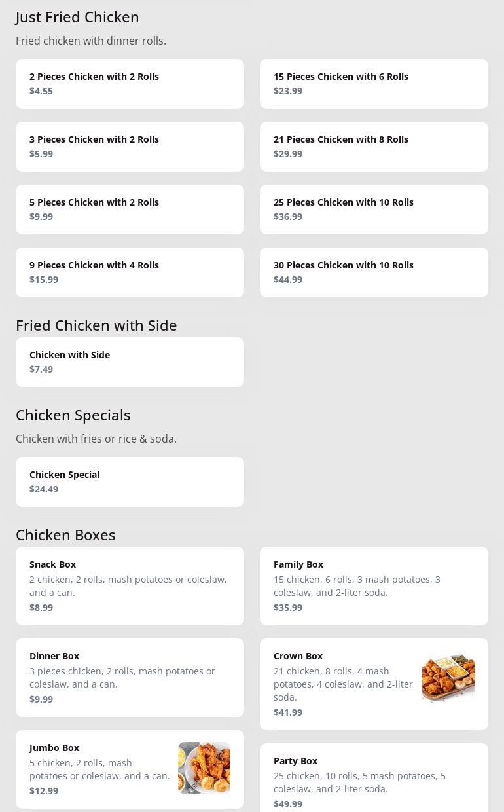The height and width of the screenshot is (812, 504).
Task: Click the Chicken Boxes section heading
Action: click(x=65, y=535)
